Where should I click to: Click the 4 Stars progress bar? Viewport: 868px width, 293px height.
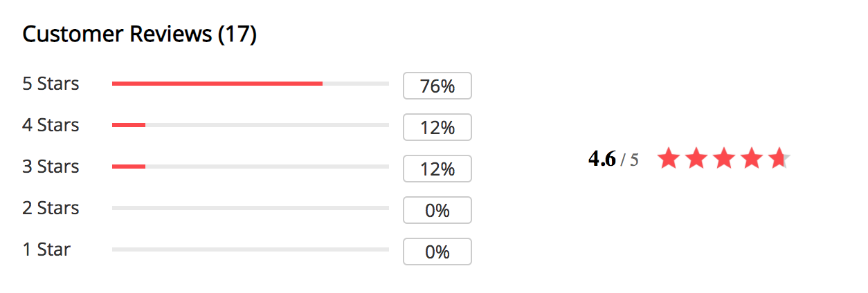point(251,125)
